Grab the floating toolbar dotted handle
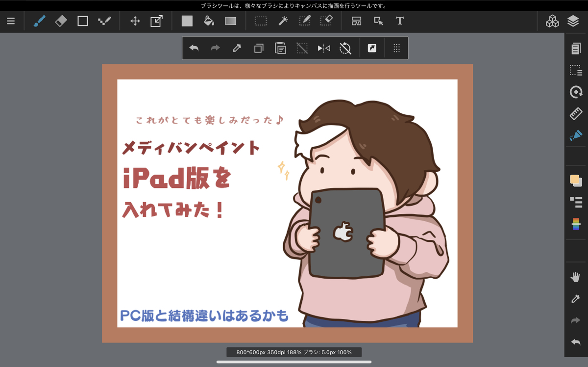588x367 pixels. 397,48
